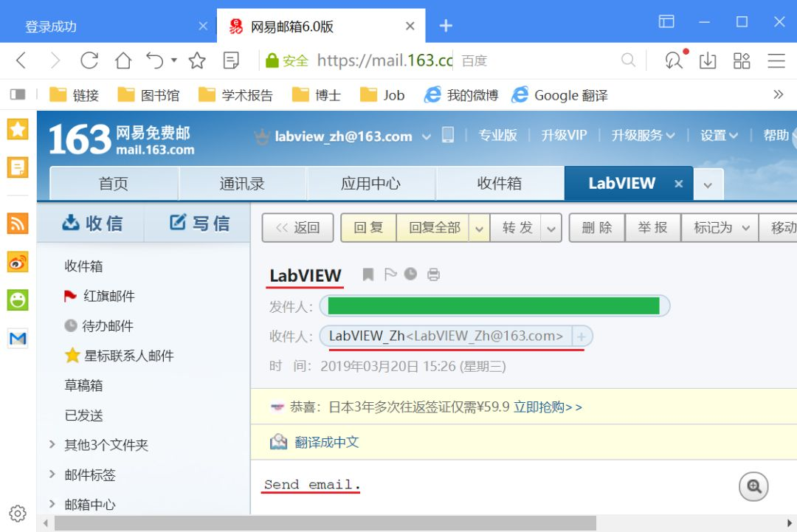Open the browser hamburger menu
The image size is (797, 532).
tap(776, 61)
